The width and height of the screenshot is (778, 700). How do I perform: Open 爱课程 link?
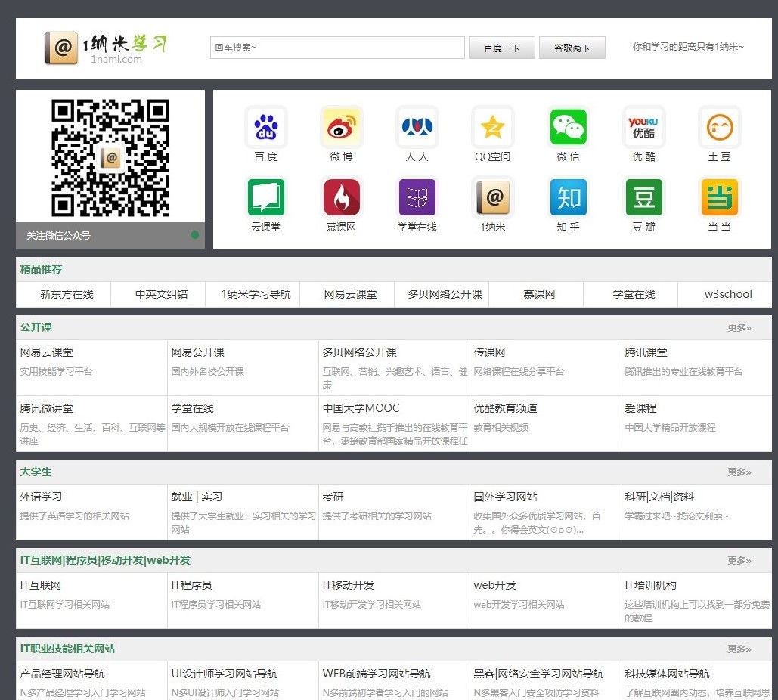tap(640, 408)
